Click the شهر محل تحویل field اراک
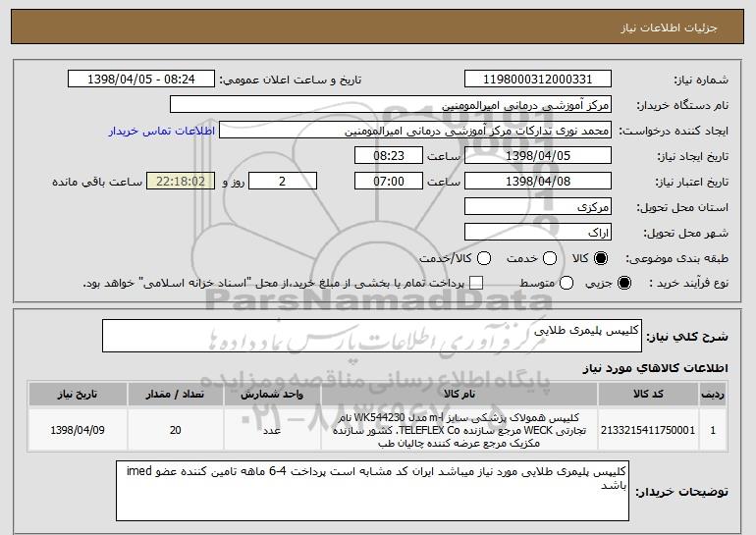Viewport: 756px width, 535px height. (538, 233)
